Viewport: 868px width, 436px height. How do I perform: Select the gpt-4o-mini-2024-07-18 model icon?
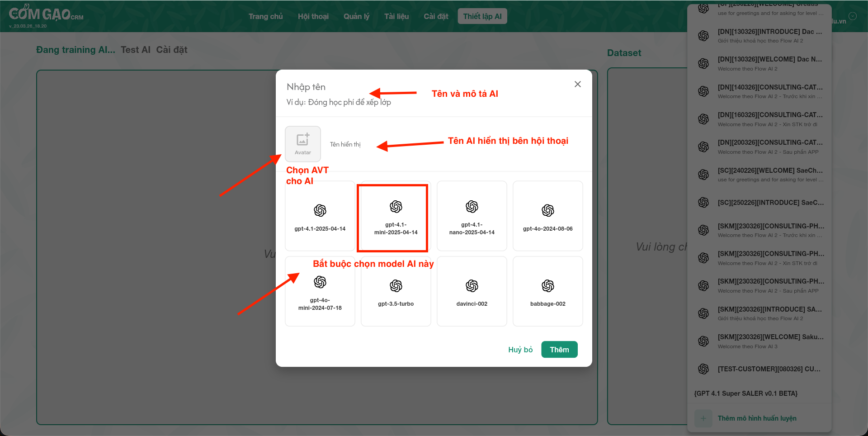(320, 282)
